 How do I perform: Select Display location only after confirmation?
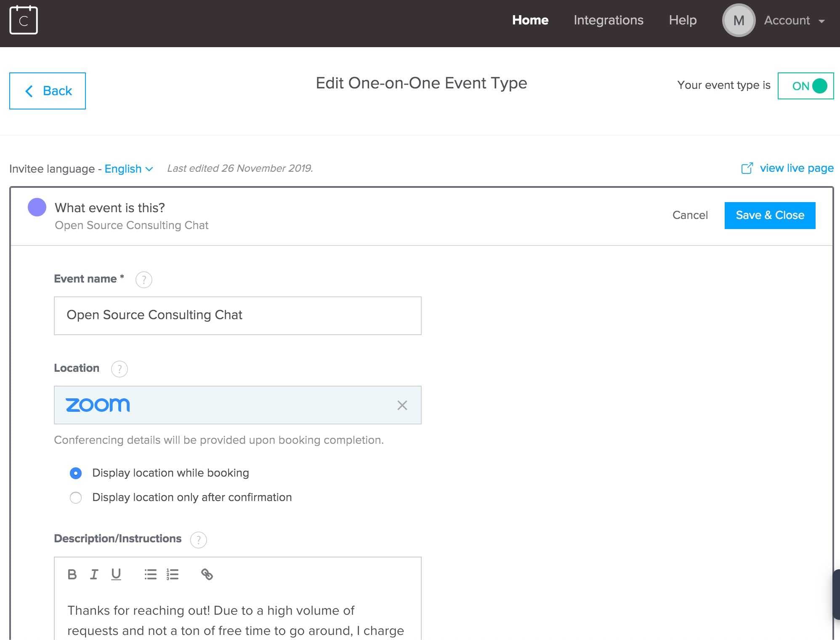[76, 498]
